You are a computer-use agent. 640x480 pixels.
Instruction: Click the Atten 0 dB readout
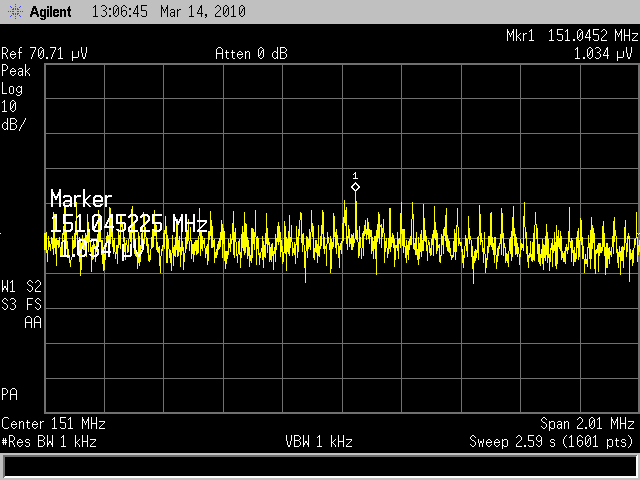[x=251, y=53]
